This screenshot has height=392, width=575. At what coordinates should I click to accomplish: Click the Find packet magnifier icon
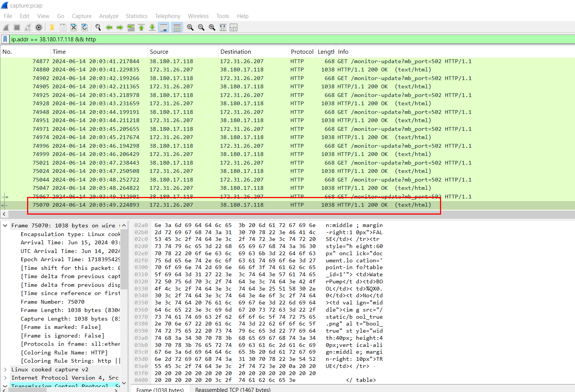[98, 27]
